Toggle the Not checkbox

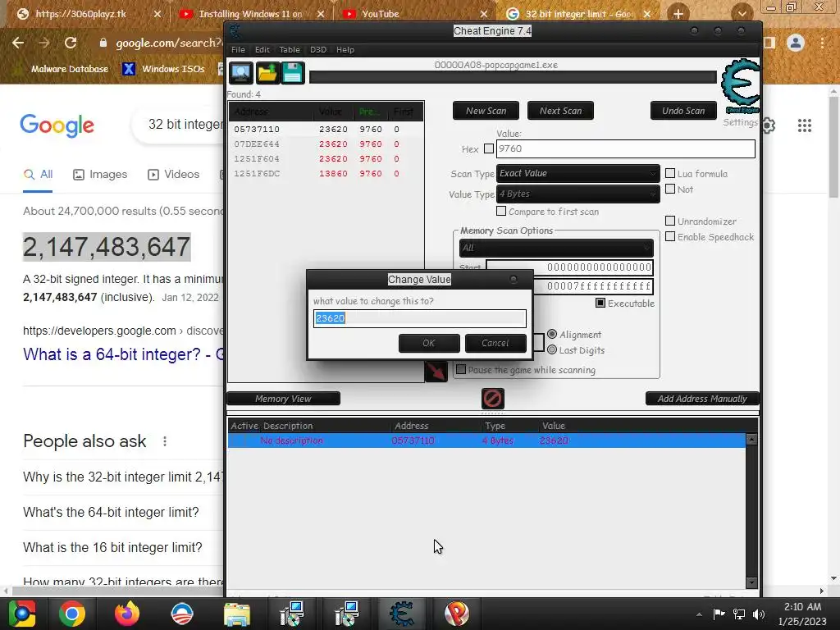pos(670,189)
